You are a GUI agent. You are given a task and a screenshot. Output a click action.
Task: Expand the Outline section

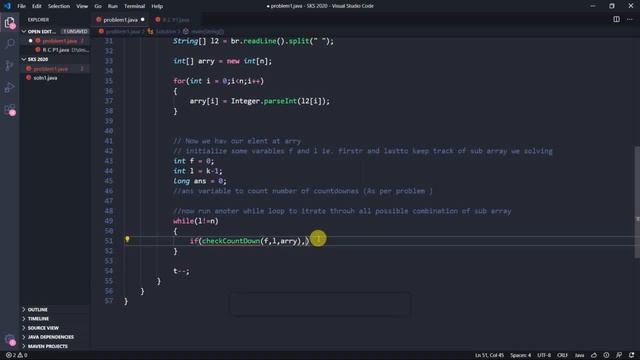(x=24, y=310)
